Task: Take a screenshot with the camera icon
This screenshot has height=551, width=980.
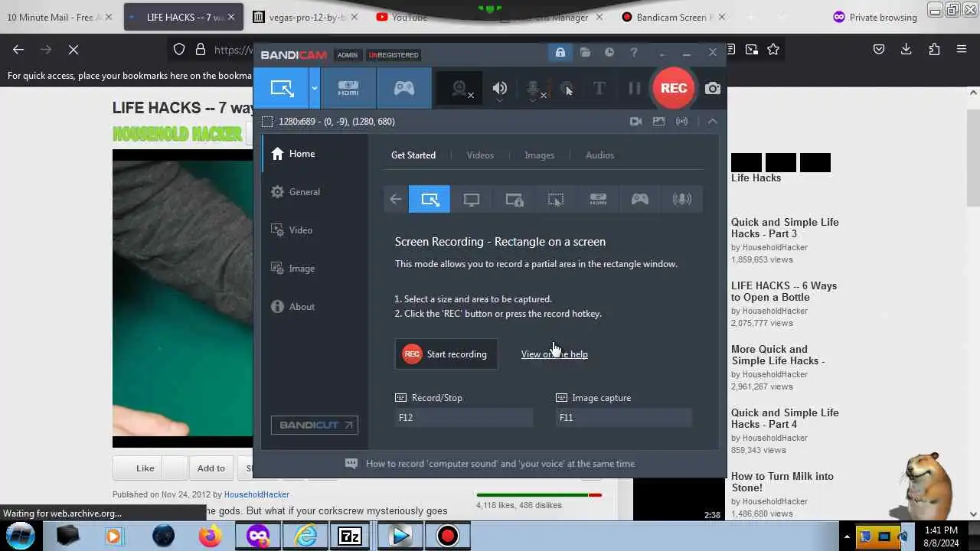Action: [x=713, y=89]
